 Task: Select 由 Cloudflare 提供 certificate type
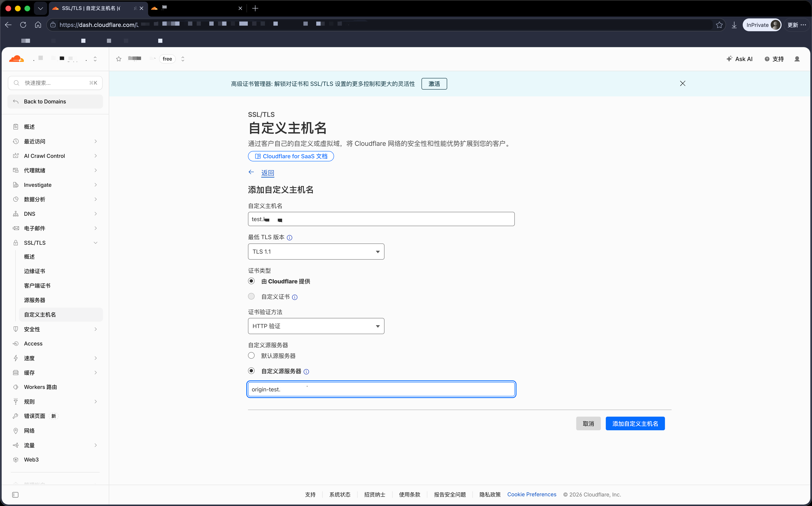tap(251, 281)
